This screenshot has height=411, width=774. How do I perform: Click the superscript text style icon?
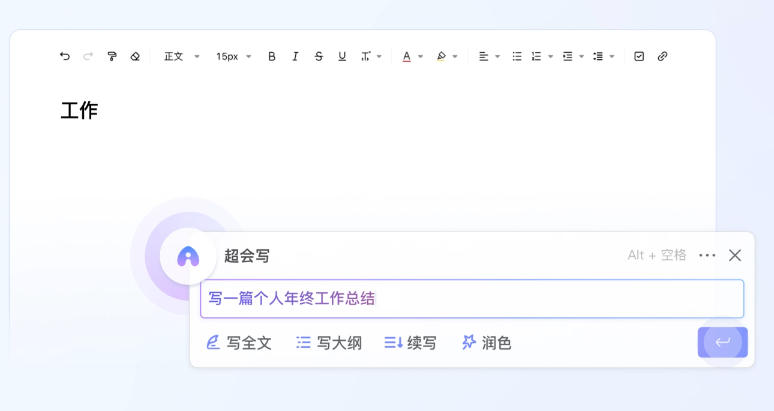tap(366, 56)
